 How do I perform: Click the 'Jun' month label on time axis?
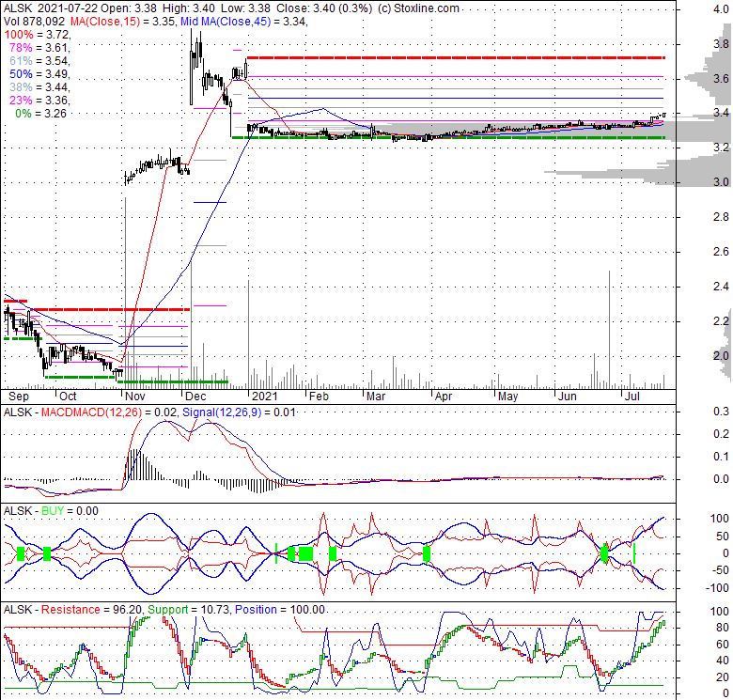[x=568, y=397]
